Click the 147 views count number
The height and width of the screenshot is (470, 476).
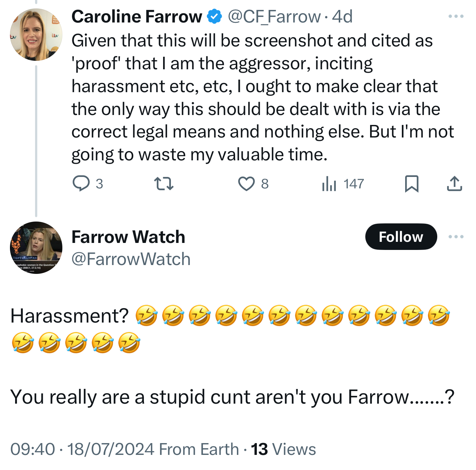coord(353,184)
